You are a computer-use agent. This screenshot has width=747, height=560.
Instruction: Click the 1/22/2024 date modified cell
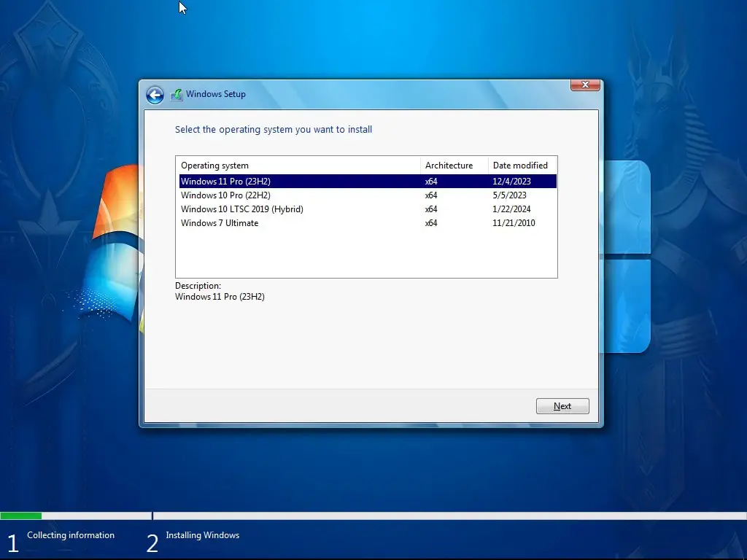pos(511,209)
